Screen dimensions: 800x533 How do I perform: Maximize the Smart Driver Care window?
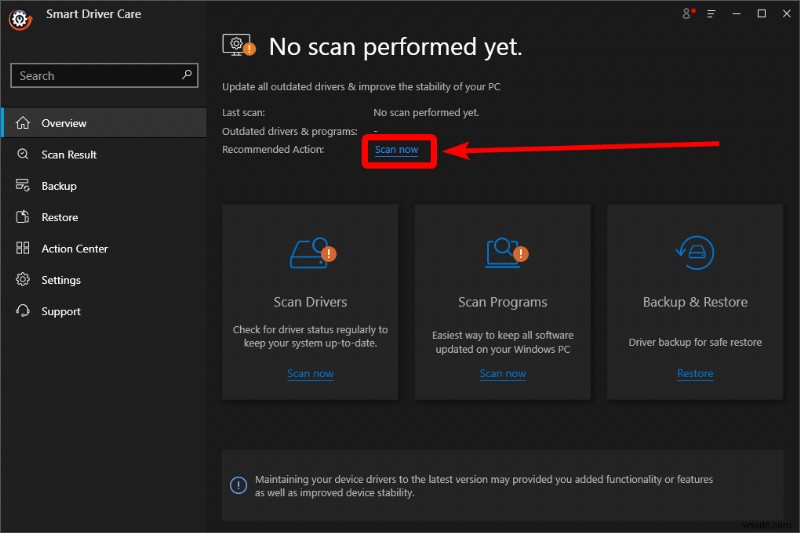[x=761, y=13]
